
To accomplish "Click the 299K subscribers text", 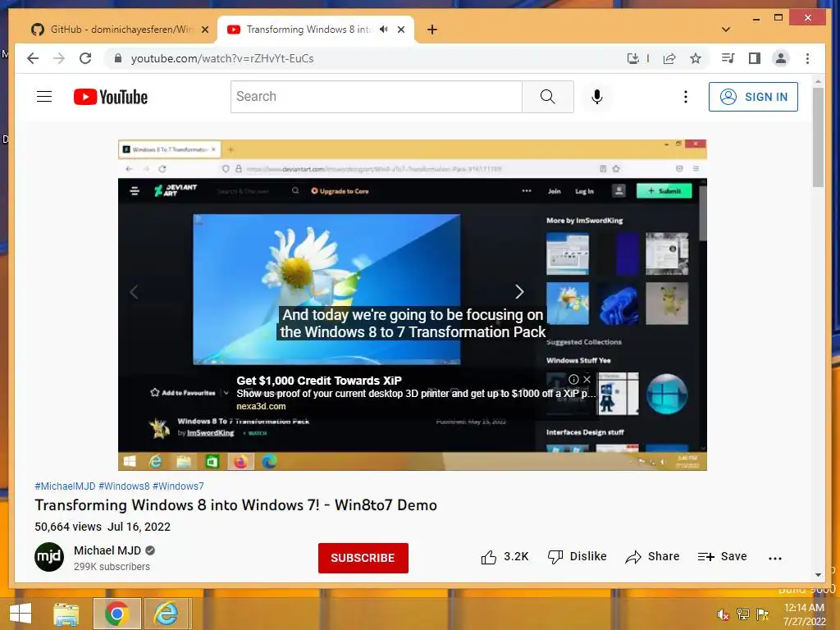I will (112, 567).
